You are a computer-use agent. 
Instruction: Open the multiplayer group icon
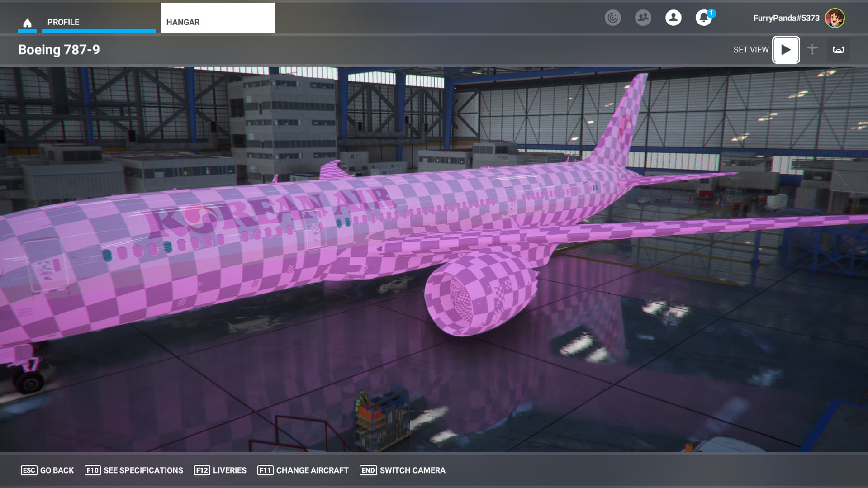[x=643, y=18]
